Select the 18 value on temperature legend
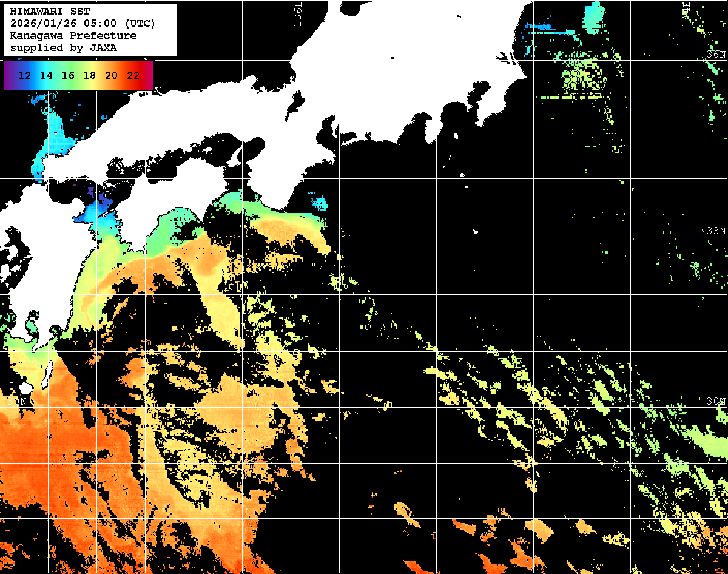This screenshot has height=574, width=728. 89,75
